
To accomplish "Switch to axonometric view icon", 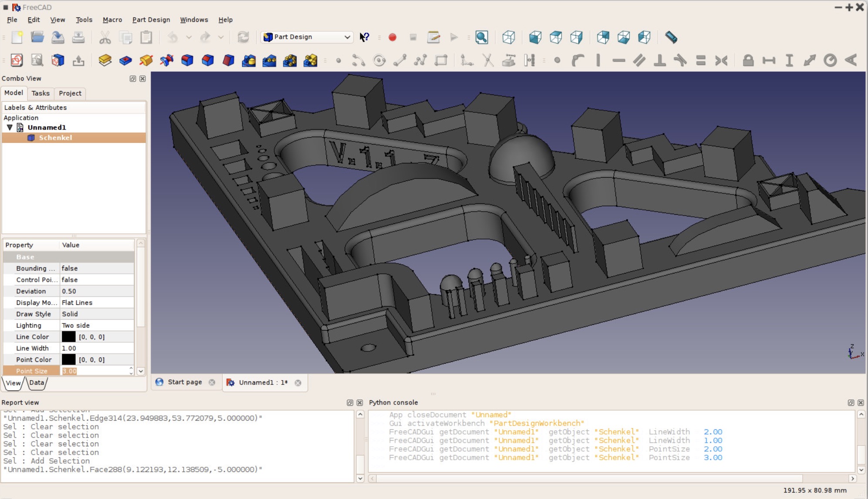I will point(508,37).
